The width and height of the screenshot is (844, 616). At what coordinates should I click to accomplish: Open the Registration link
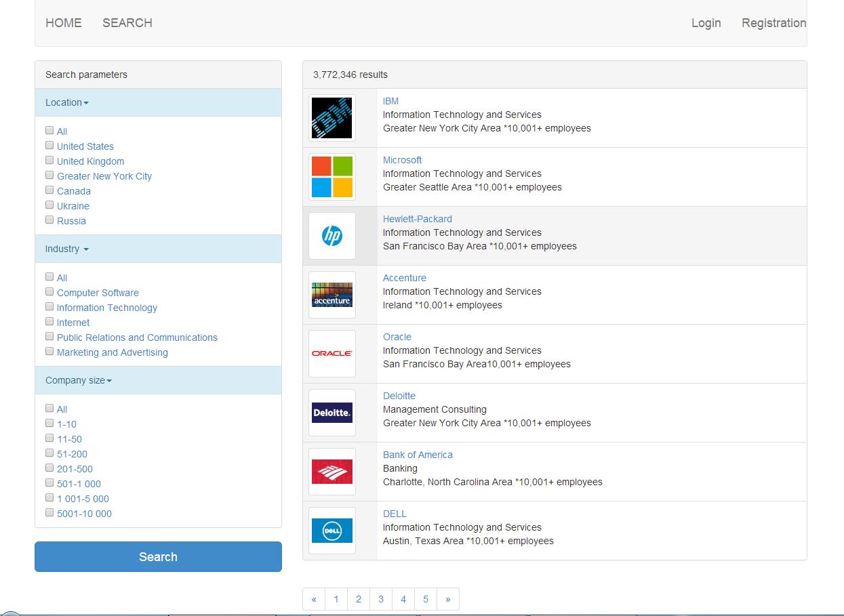pos(773,23)
